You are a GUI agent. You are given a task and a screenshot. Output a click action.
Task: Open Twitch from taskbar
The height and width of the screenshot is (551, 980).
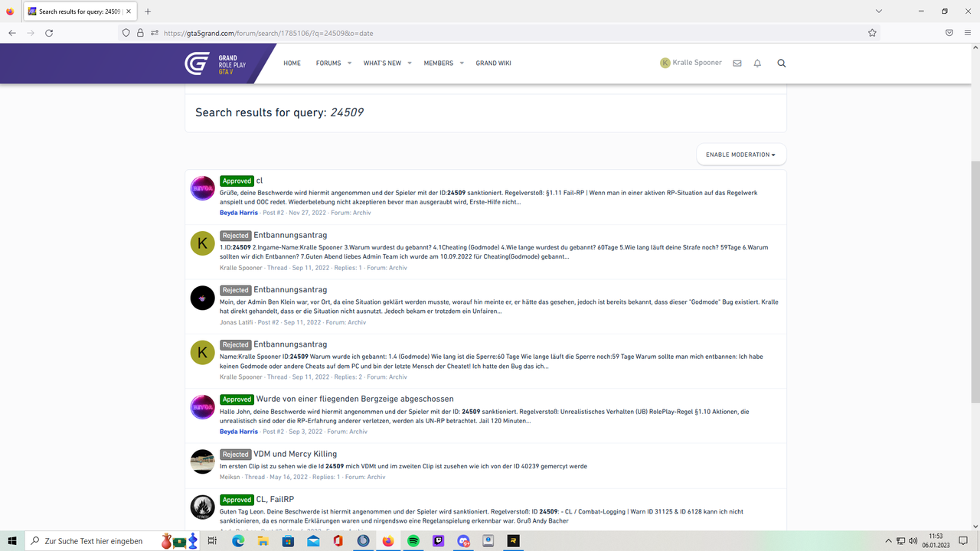coord(438,541)
